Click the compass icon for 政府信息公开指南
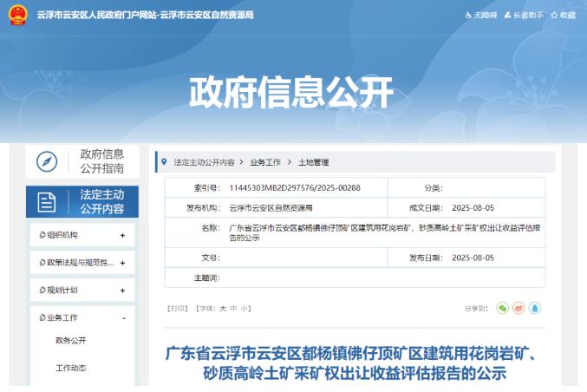 pos(47,162)
